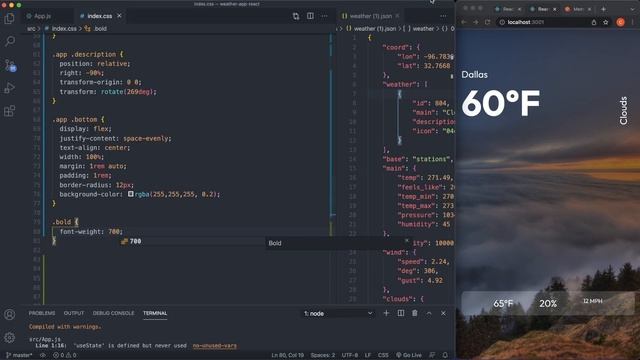Close the weather (1).json tab

pos(397,16)
